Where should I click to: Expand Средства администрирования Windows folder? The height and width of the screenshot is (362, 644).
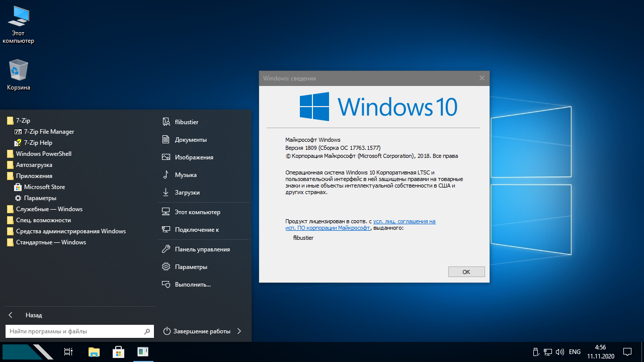point(66,231)
